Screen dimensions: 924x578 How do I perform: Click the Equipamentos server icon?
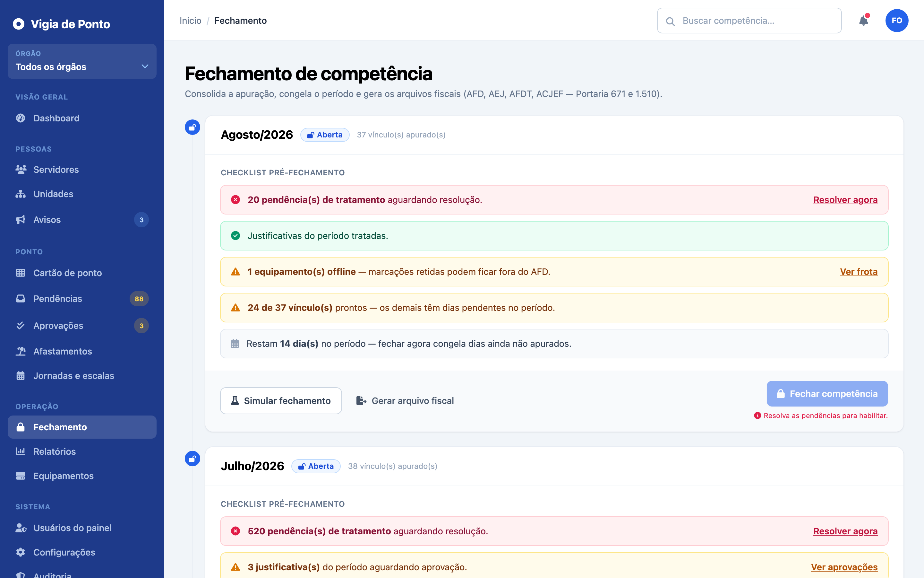(x=21, y=476)
